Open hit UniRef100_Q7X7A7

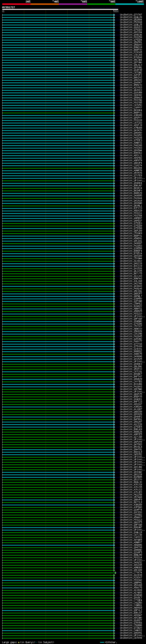click(131, 15)
